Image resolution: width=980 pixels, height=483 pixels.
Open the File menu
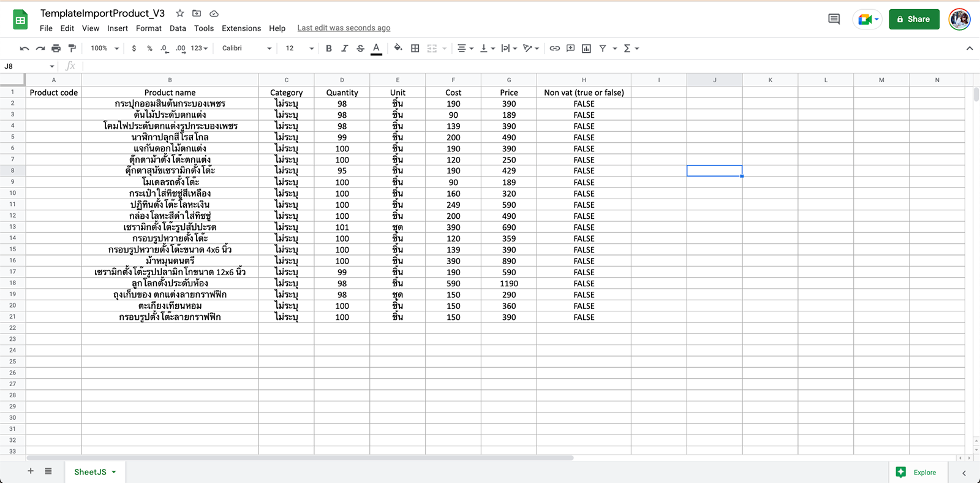tap(47, 28)
